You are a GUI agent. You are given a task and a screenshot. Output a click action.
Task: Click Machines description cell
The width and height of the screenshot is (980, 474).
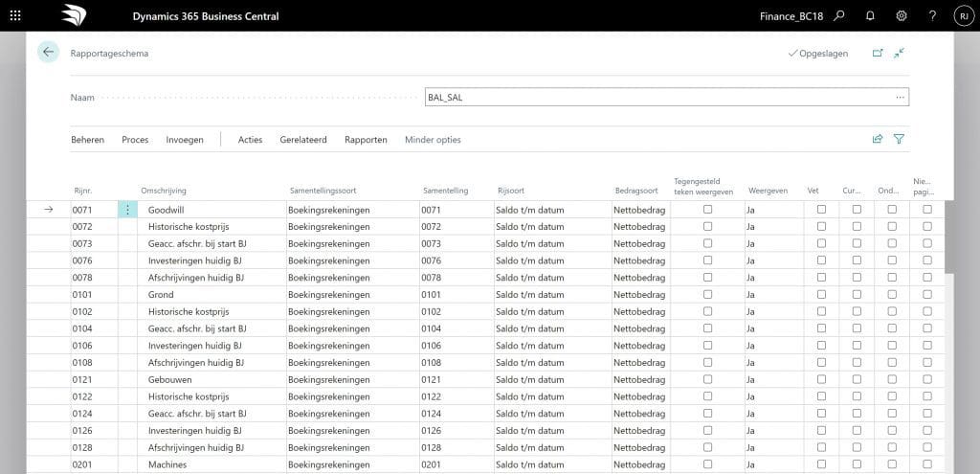point(212,464)
